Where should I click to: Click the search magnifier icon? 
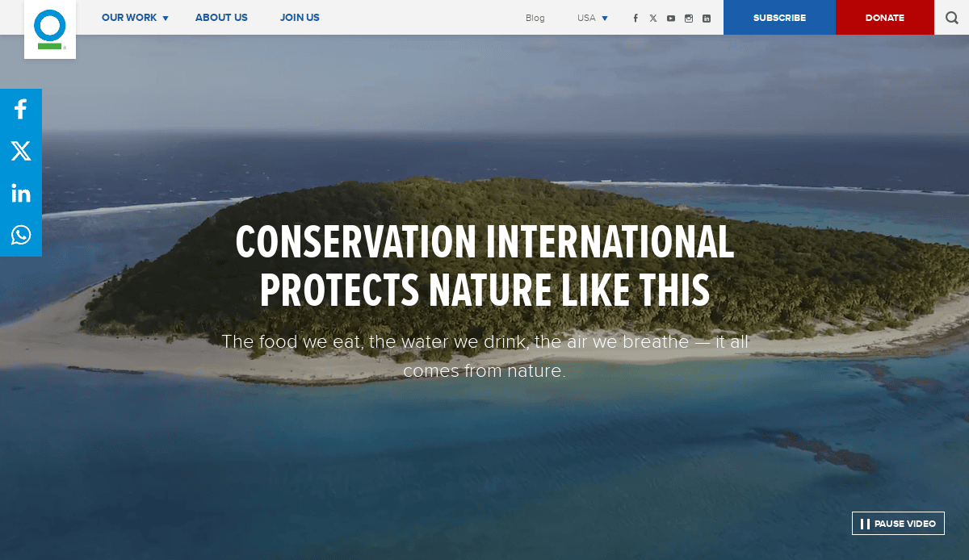(x=951, y=17)
